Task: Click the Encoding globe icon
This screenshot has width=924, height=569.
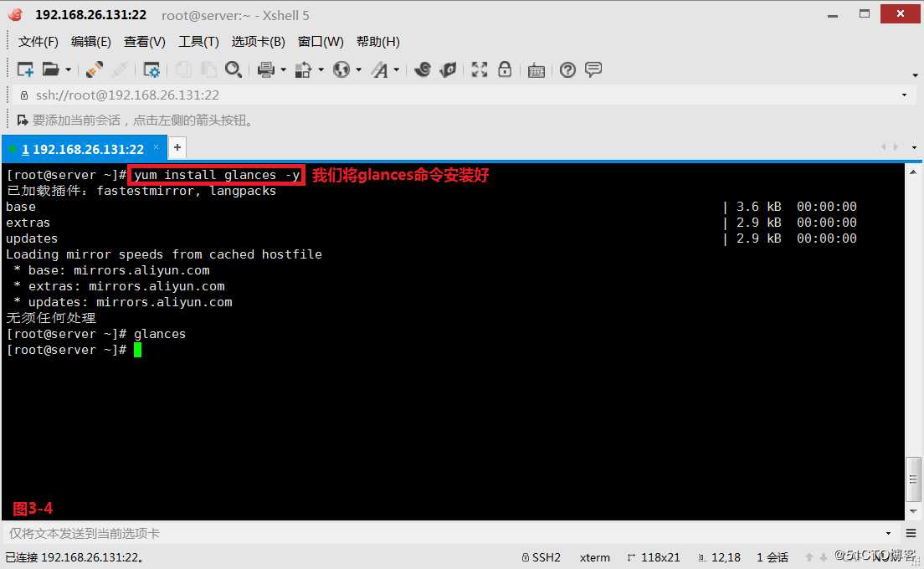Action: click(x=341, y=69)
